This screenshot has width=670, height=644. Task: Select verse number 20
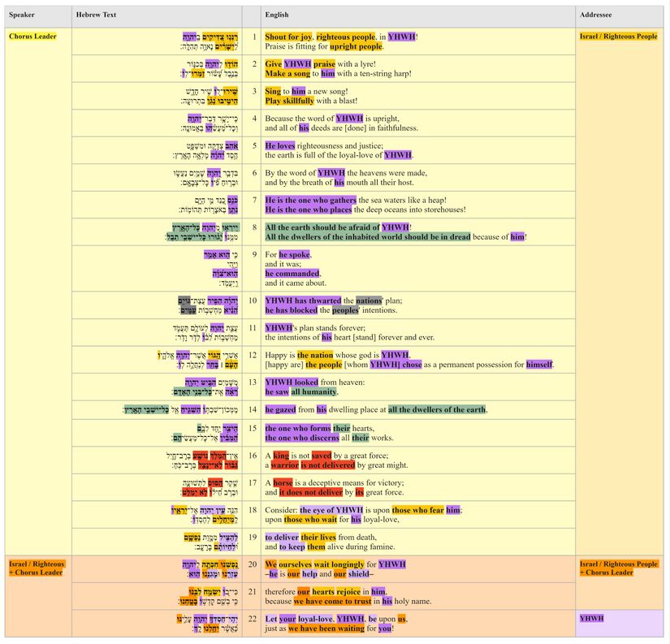click(x=253, y=564)
